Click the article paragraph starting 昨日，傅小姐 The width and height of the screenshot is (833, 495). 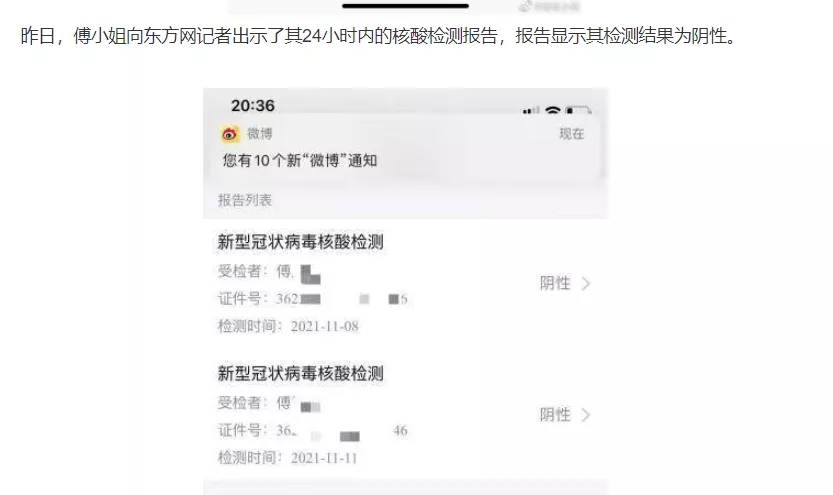[x=378, y=36]
